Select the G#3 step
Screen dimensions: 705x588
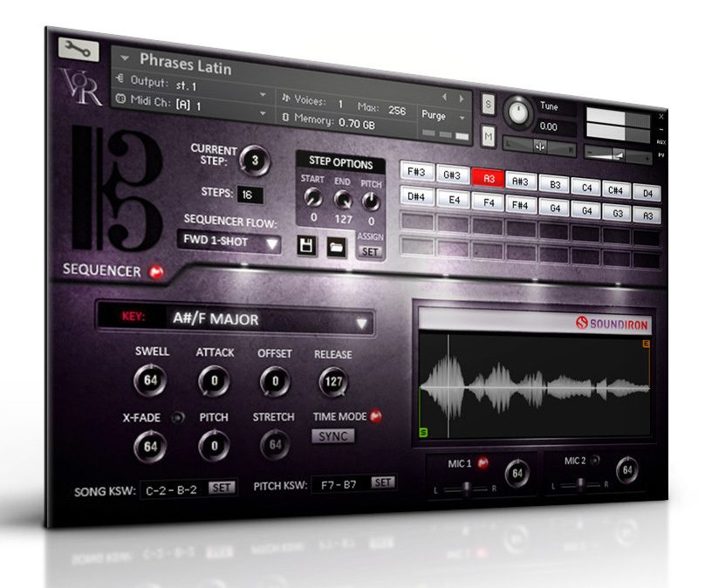coord(452,174)
